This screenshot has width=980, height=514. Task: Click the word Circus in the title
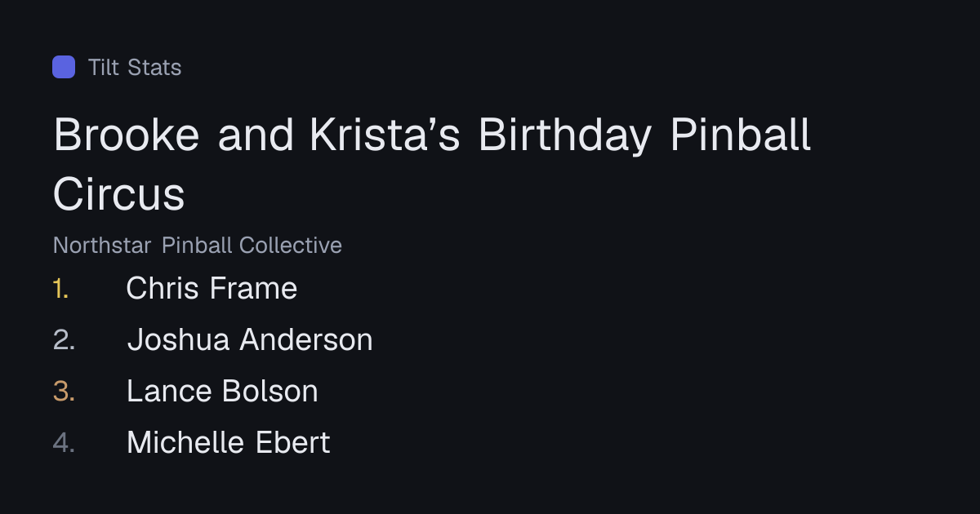119,194
